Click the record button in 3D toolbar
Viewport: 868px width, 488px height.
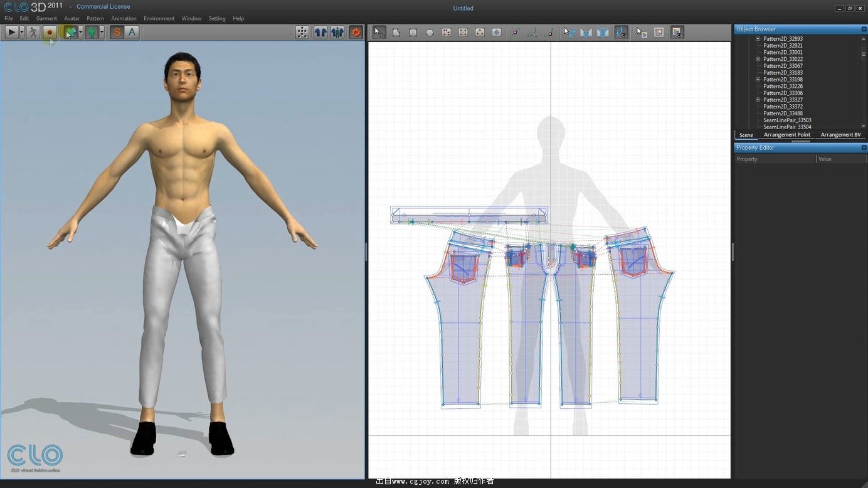pos(50,32)
